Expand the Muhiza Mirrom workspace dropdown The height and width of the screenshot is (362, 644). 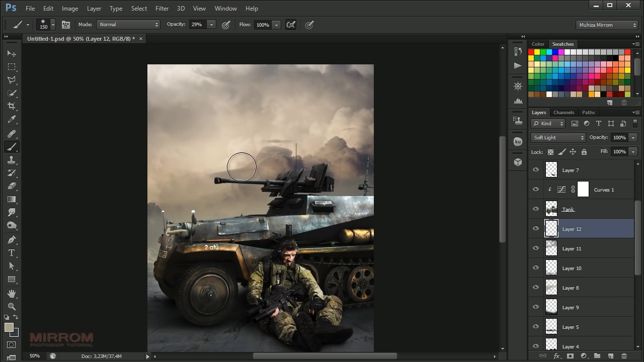click(x=607, y=25)
